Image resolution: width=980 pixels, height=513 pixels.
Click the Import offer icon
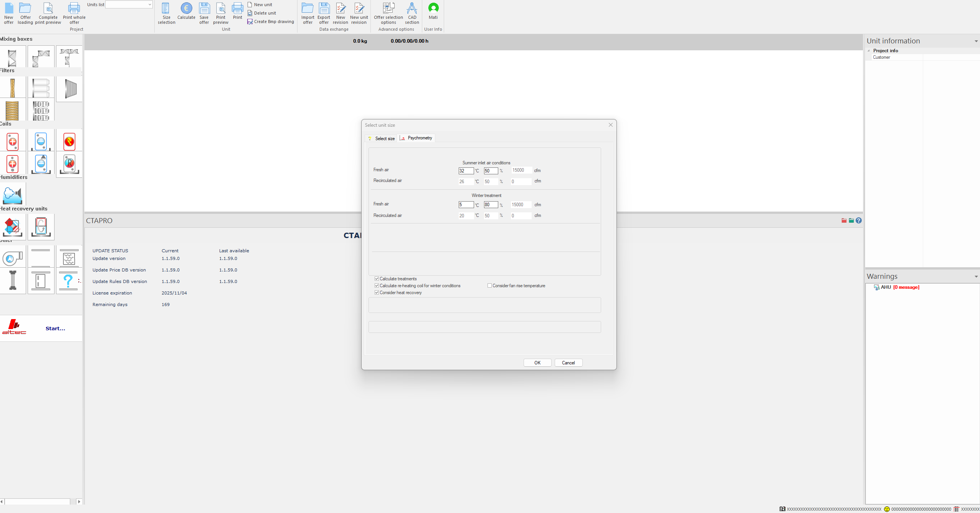tap(307, 13)
